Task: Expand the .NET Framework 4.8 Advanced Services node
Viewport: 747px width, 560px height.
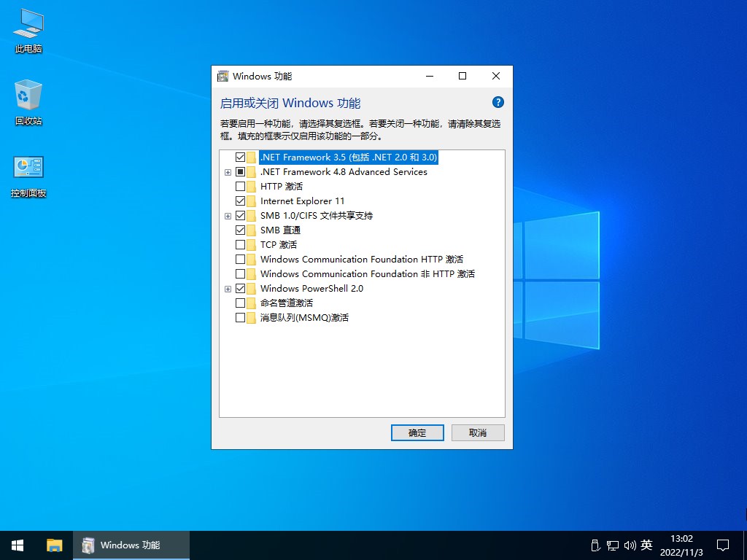Action: point(228,172)
